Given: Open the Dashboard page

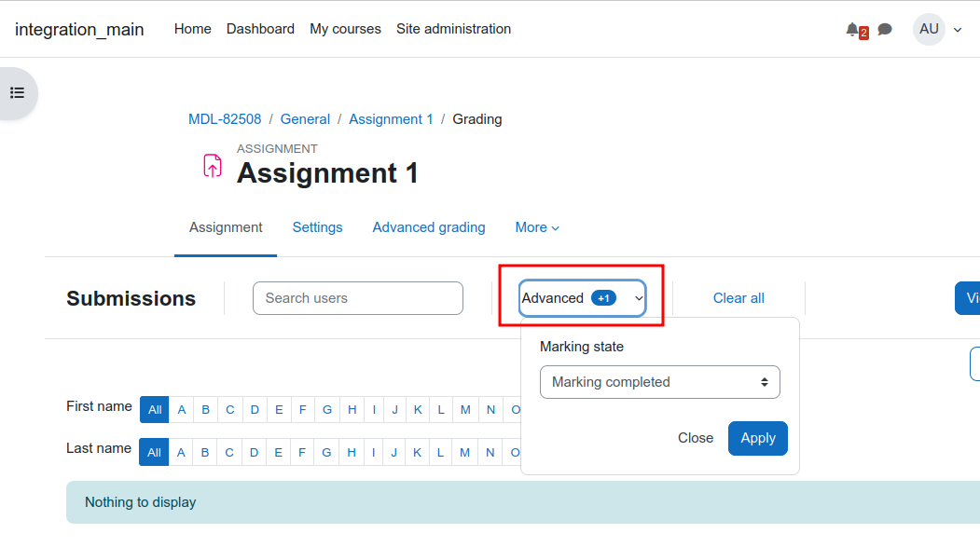Looking at the screenshot, I should coord(260,29).
